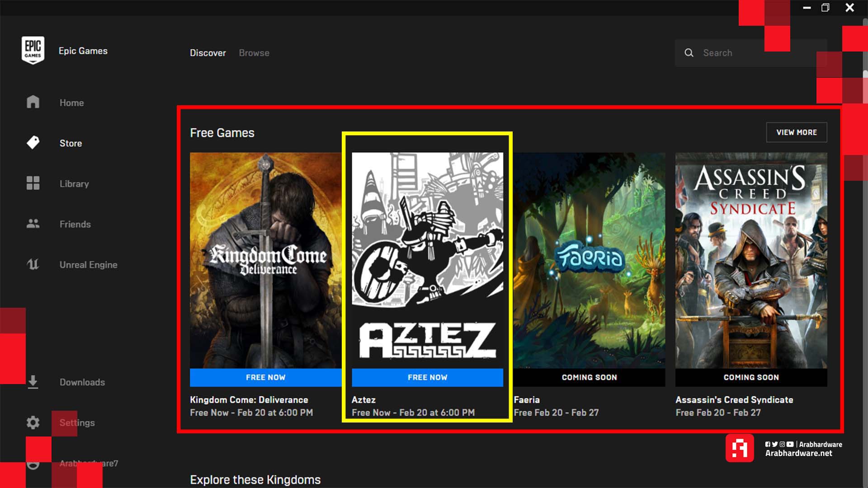This screenshot has height=488, width=868.
Task: Click the Kingdom Come: Deliverance title
Action: click(249, 400)
